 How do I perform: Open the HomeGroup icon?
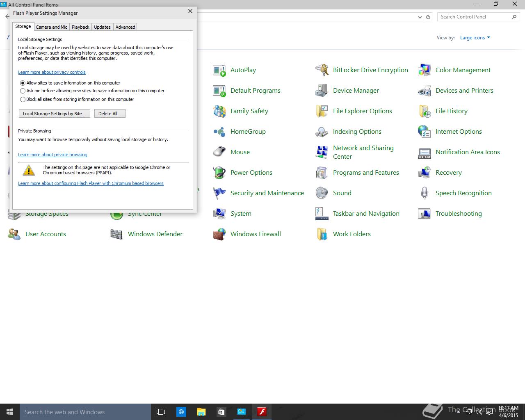pyautogui.click(x=219, y=132)
